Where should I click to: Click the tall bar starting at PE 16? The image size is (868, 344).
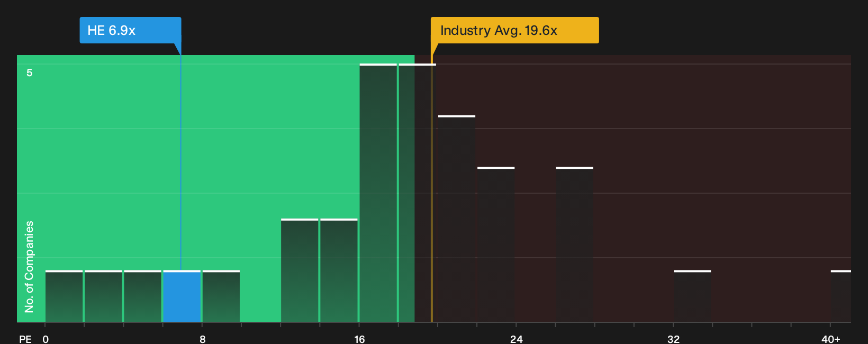(378, 193)
